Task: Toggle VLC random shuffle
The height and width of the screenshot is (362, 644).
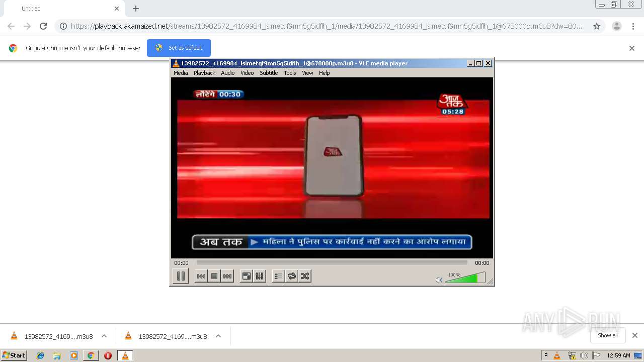Action: coord(305,276)
